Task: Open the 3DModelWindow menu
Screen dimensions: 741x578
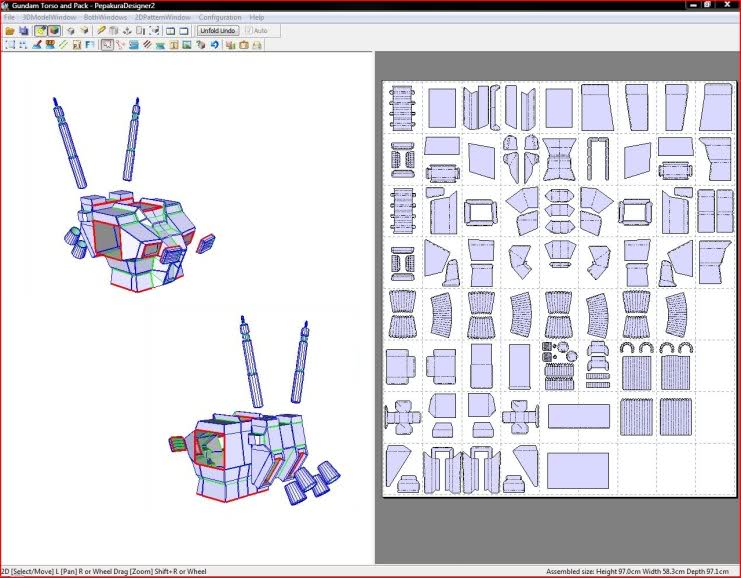Action: pos(50,17)
